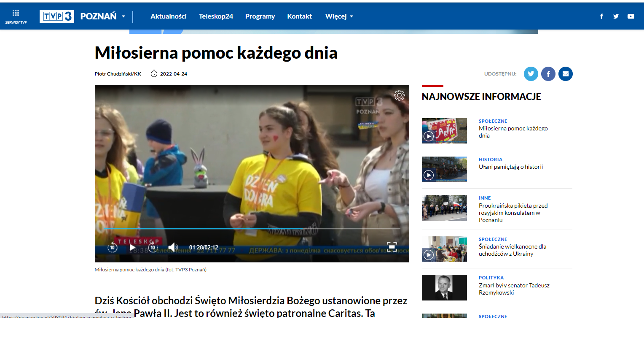Open the header Twitter icon
644x341 pixels.
616,16
